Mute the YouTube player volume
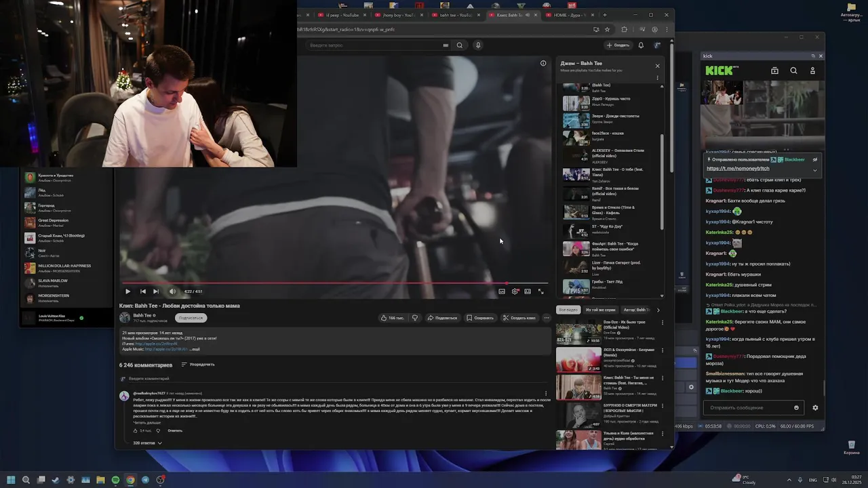The width and height of the screenshot is (868, 488). (x=172, y=291)
